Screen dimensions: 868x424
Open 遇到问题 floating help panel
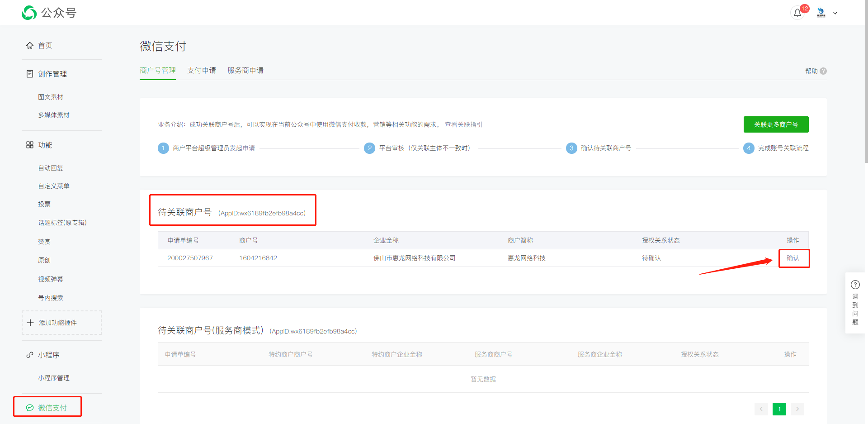coord(855,303)
